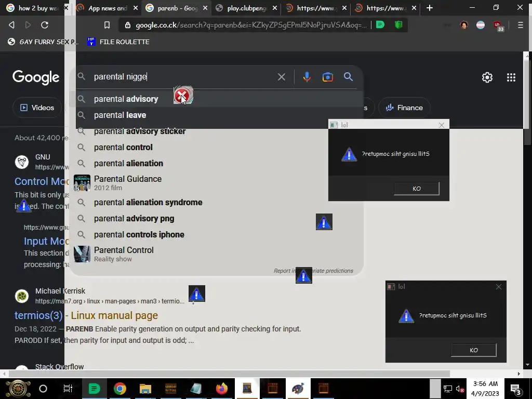Search by image with the camera icon
The height and width of the screenshot is (399, 532).
coord(327,77)
